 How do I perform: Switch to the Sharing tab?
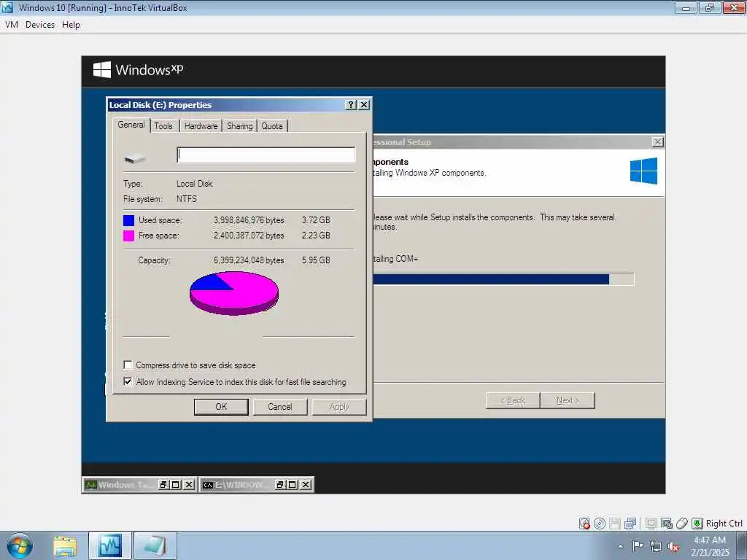point(239,126)
